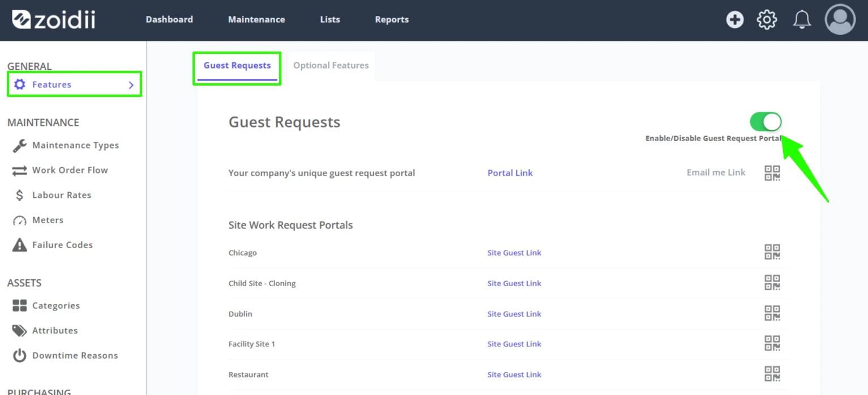This screenshot has height=395, width=868.
Task: Expand the Features chevron arrow
Action: [131, 85]
